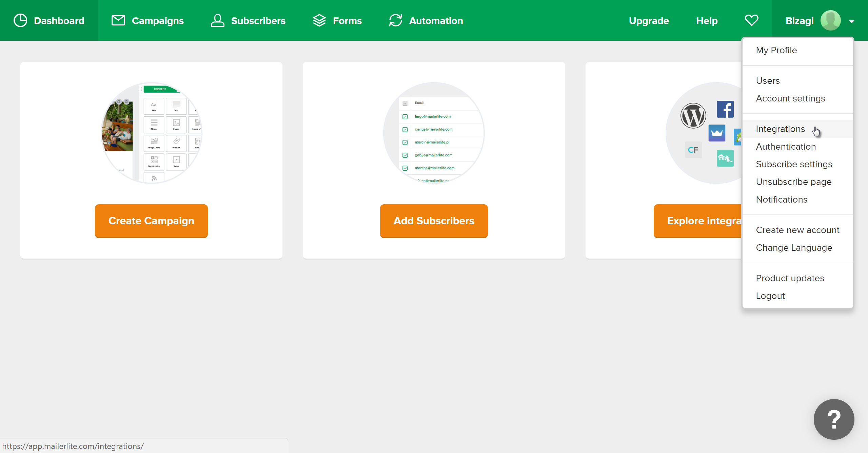Screen dimensions: 868x453
Task: Click the Subscribers person icon
Action: click(x=217, y=20)
